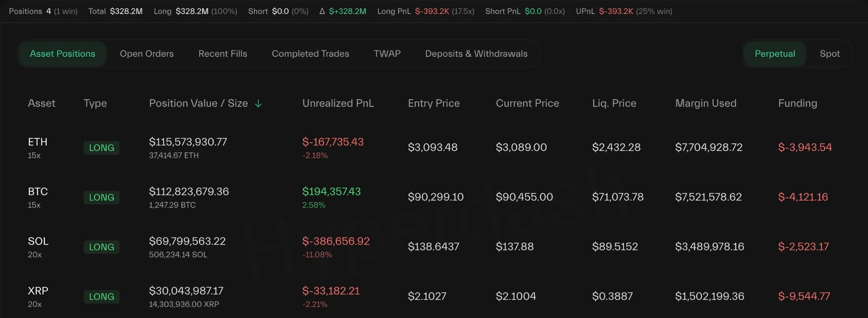Click the UPnL value showing -$393.2K
Viewport: 868px width, 318px height.
pyautogui.click(x=618, y=11)
